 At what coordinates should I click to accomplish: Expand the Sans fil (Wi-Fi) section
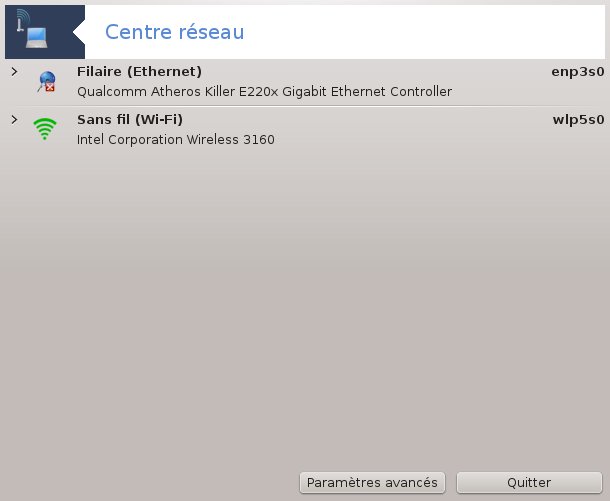14,119
